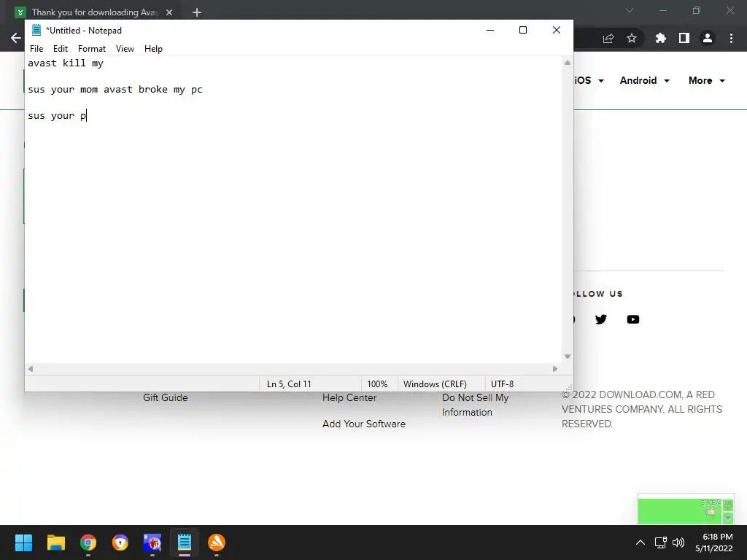747x560 pixels.
Task: Open the blue spider app taskbar icon
Action: 152,542
